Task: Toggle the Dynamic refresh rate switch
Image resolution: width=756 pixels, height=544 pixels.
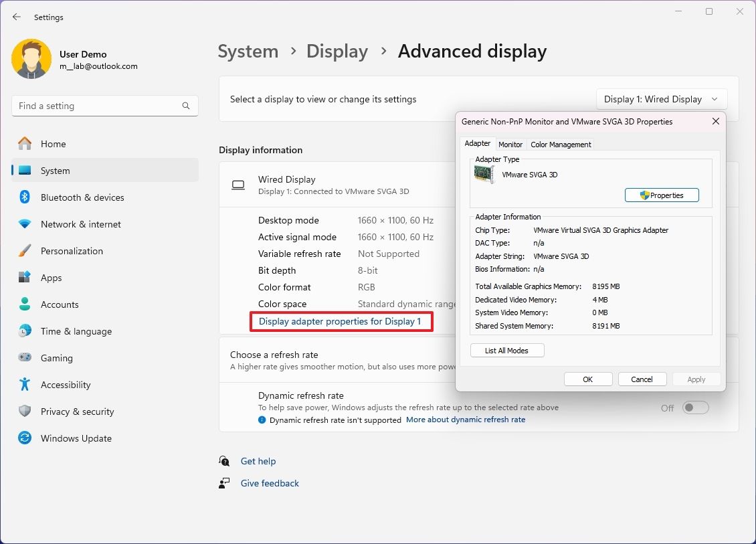Action: click(695, 407)
